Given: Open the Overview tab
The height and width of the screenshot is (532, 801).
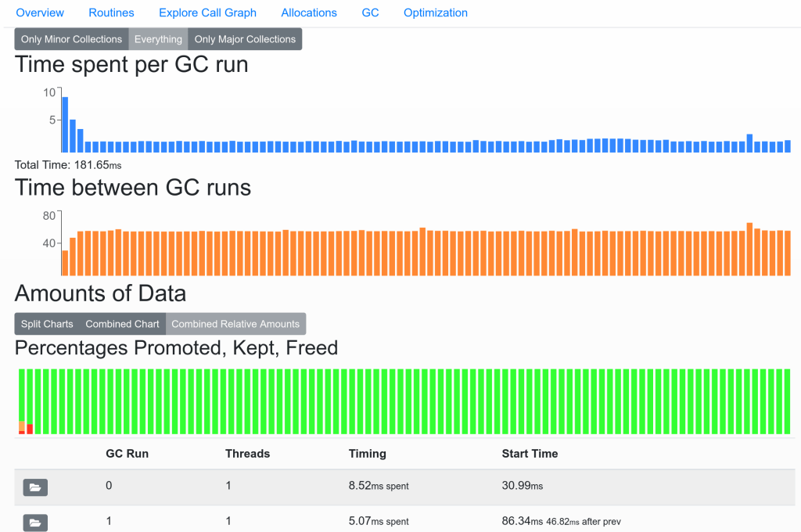Looking at the screenshot, I should [40, 13].
